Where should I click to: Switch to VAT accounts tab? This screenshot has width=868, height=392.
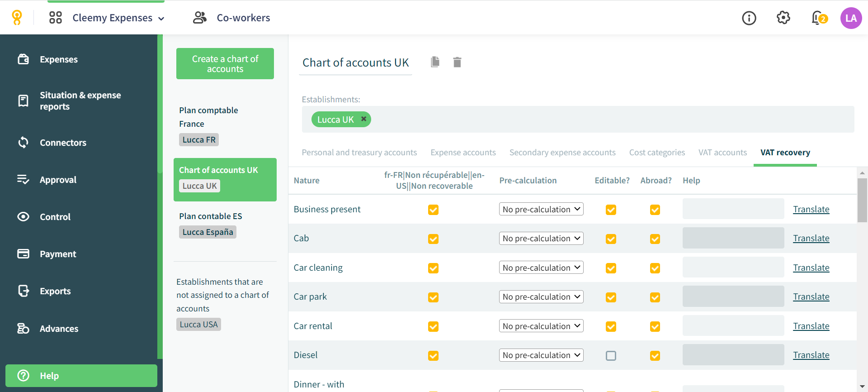coord(722,153)
